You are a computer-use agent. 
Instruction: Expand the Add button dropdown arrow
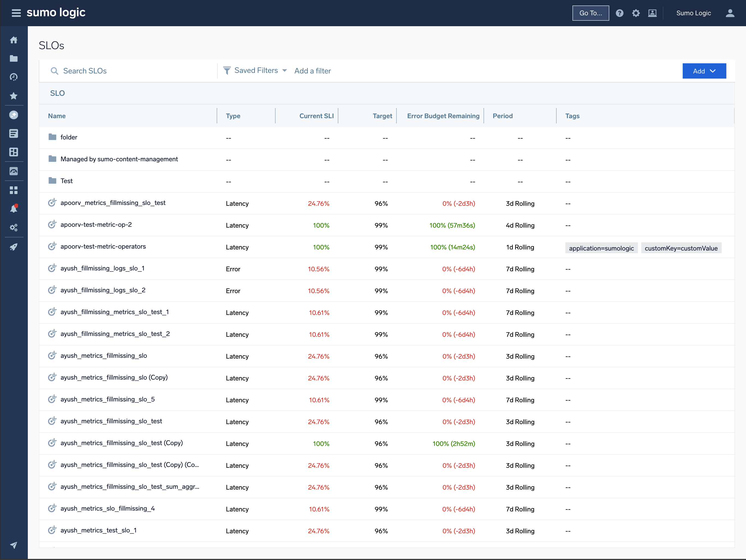coord(713,71)
